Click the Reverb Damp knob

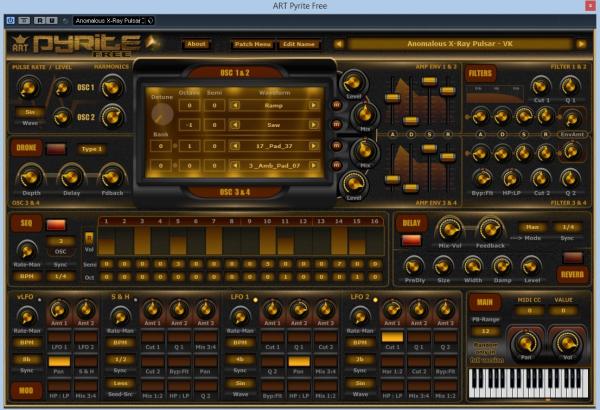click(x=502, y=265)
